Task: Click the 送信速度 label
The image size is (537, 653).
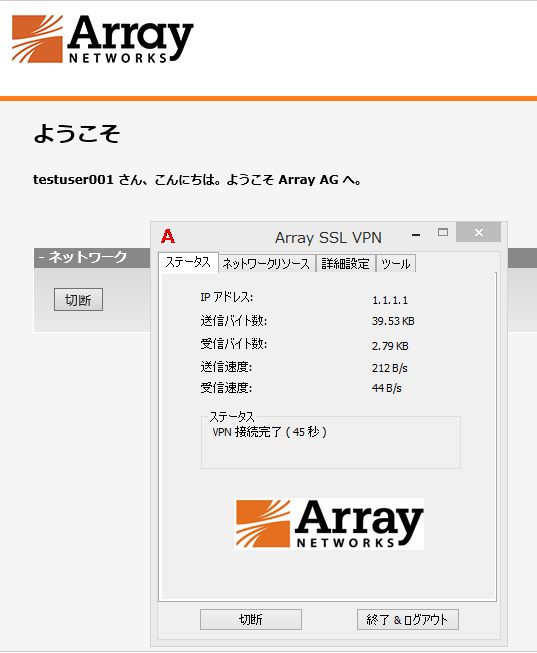Action: click(226, 366)
